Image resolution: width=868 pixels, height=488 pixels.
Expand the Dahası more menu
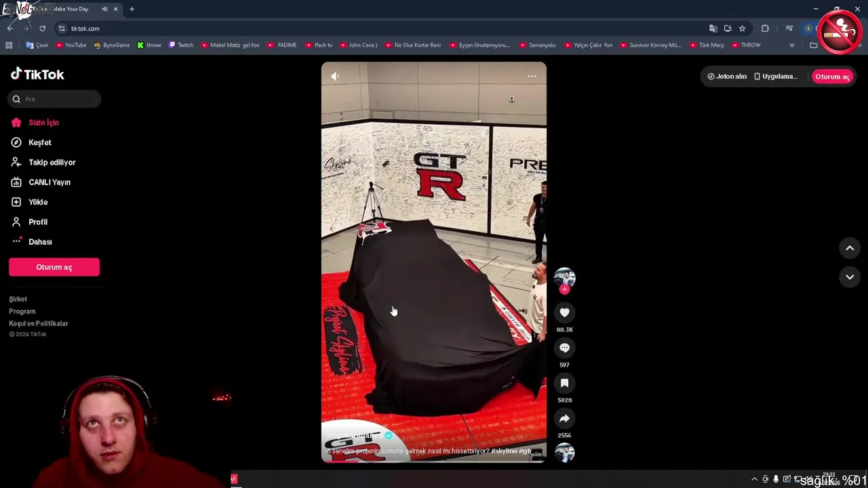pos(40,242)
